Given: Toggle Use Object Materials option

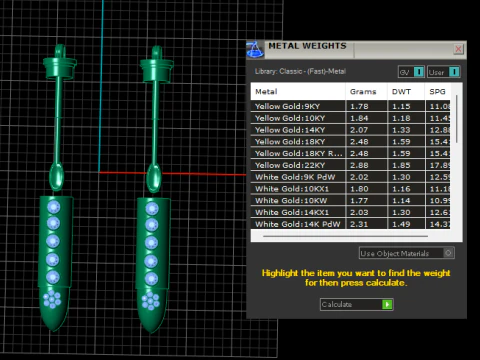Looking at the screenshot, I should pyautogui.click(x=407, y=253).
